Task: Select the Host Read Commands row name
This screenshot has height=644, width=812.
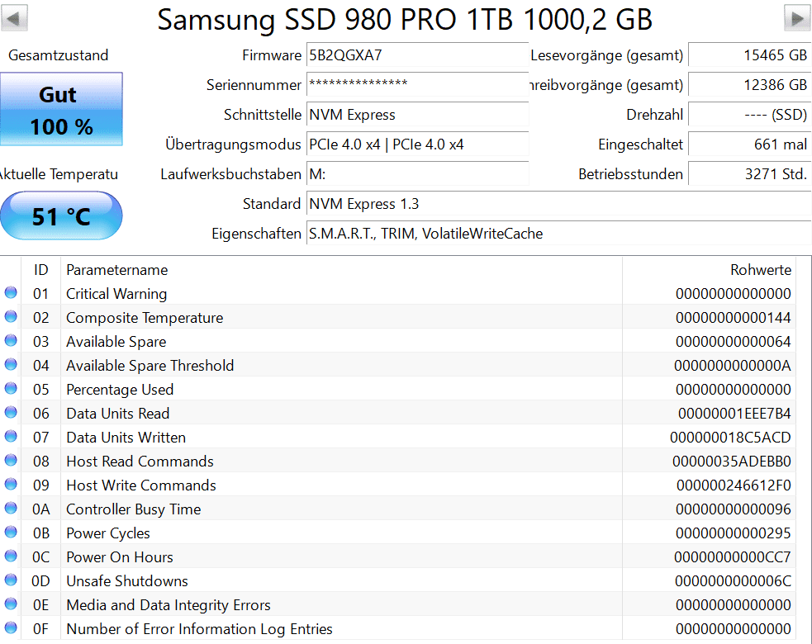Action: click(x=140, y=462)
